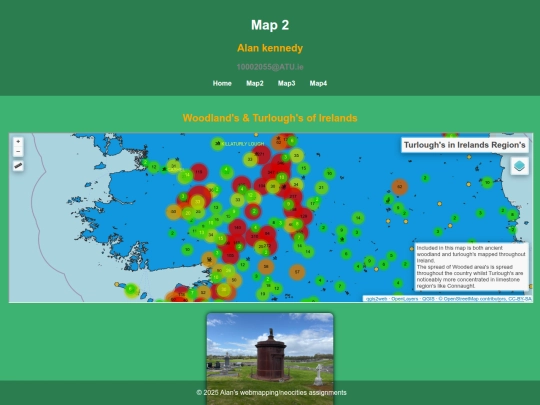Click the red cluster marker labeled 84

tap(267, 234)
